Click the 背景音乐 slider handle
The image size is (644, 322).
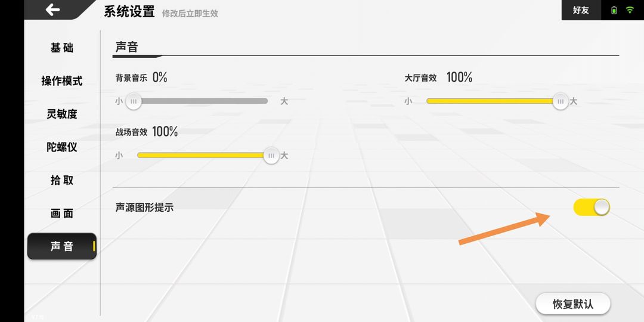[x=134, y=101]
